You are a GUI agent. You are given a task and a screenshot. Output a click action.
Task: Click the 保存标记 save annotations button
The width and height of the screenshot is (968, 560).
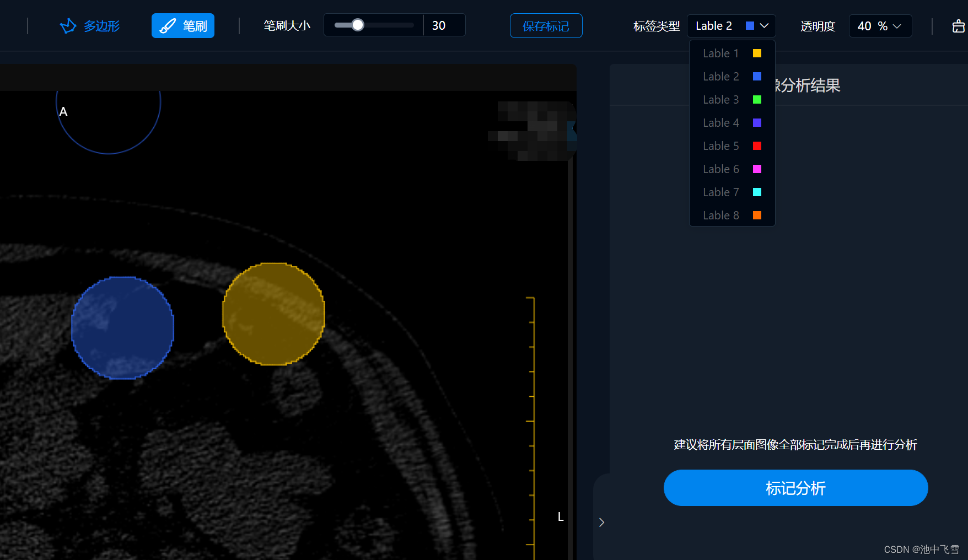(x=546, y=25)
